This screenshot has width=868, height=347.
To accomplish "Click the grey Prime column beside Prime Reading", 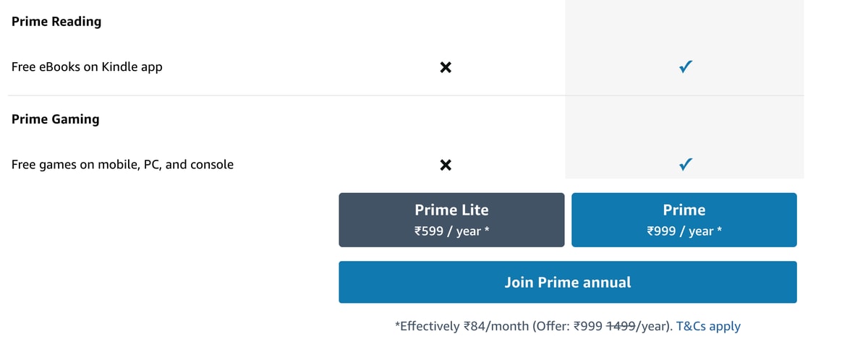I will point(684,22).
